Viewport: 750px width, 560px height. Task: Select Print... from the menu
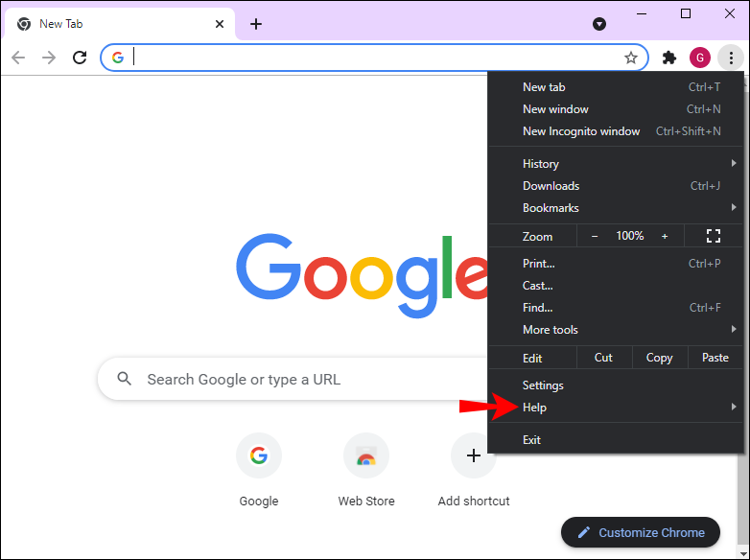point(616,264)
